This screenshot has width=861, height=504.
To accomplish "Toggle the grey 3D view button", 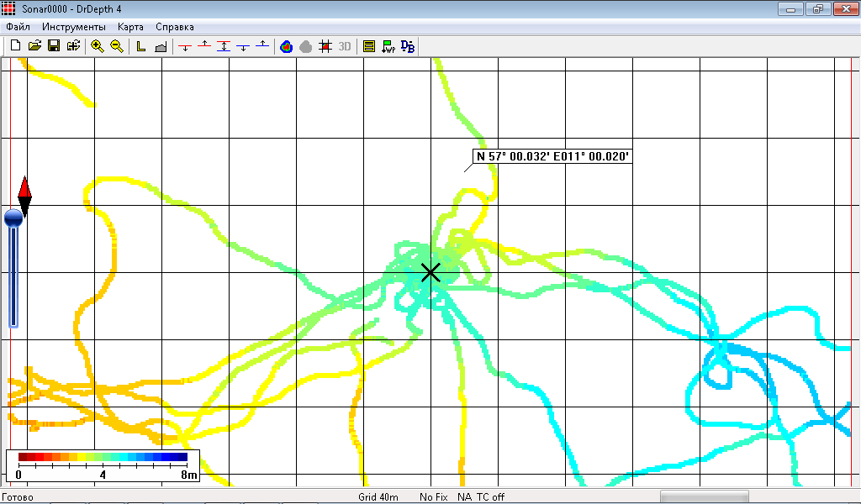I will pyautogui.click(x=345, y=46).
